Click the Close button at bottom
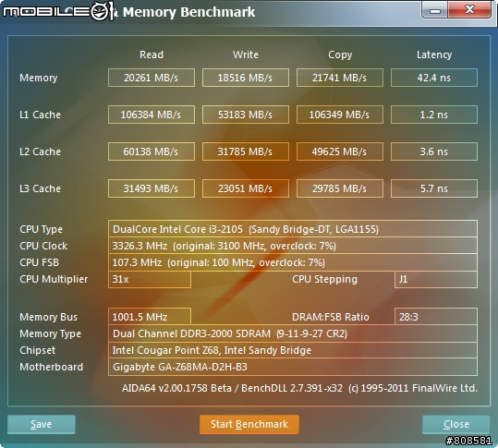The height and width of the screenshot is (448, 498). pos(456,424)
